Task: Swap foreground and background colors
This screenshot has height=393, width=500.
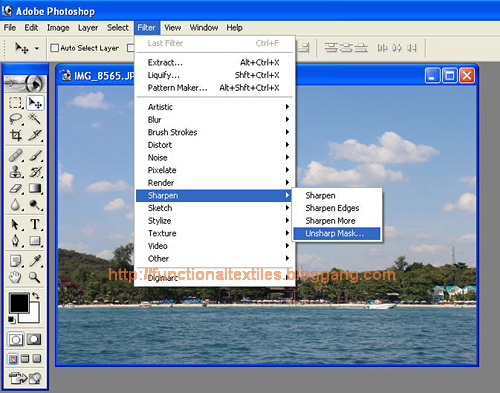Action: pos(35,296)
